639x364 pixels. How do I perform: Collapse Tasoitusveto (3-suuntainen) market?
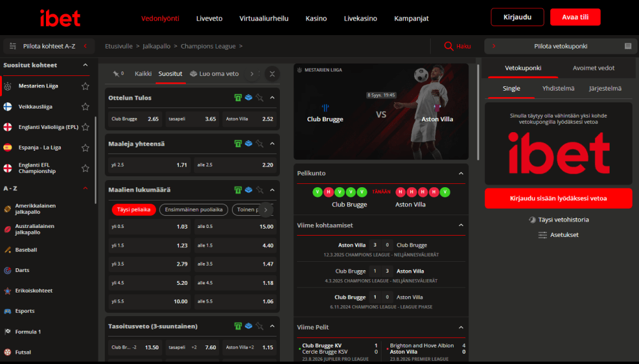click(x=272, y=326)
